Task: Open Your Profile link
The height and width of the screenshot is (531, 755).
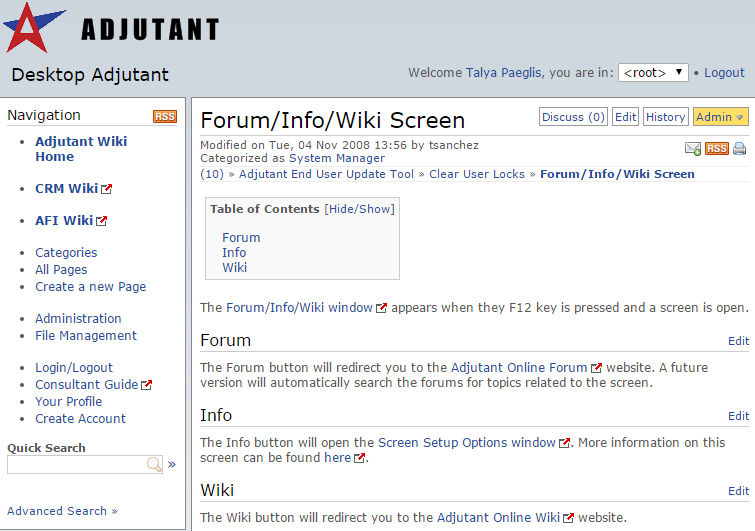Action: tap(68, 401)
